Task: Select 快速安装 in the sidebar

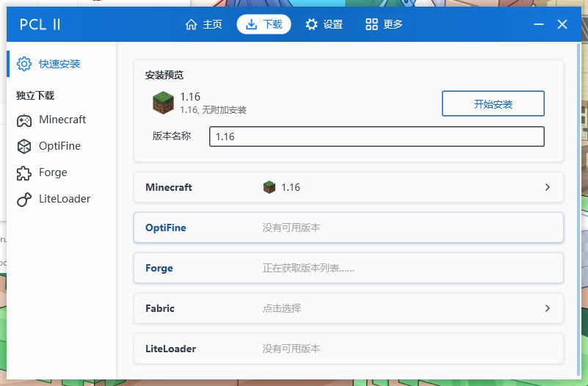Action: [61, 64]
